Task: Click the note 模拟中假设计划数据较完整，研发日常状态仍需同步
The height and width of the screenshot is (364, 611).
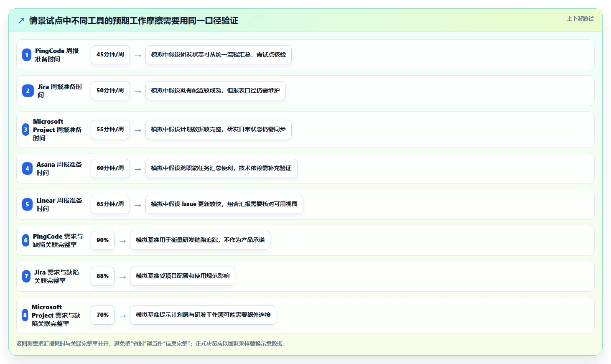Action: tap(219, 130)
